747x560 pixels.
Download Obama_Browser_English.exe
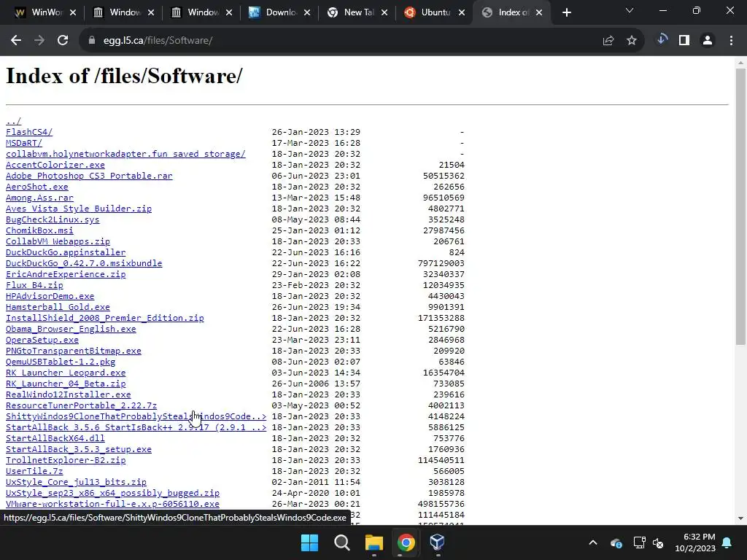click(71, 329)
